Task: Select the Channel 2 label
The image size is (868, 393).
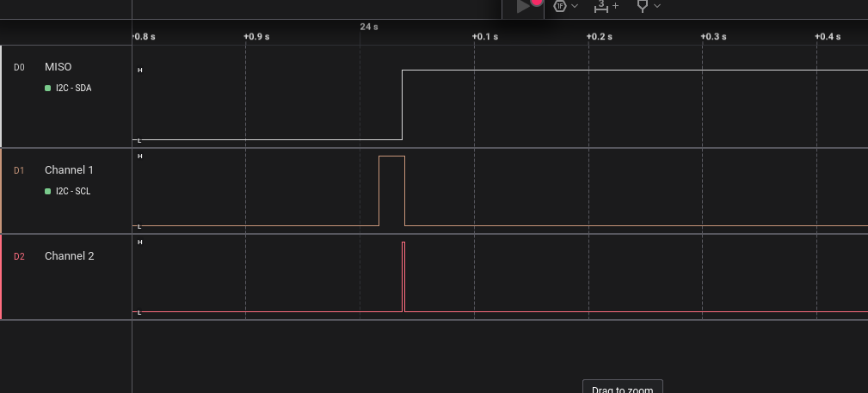Action: pos(69,255)
